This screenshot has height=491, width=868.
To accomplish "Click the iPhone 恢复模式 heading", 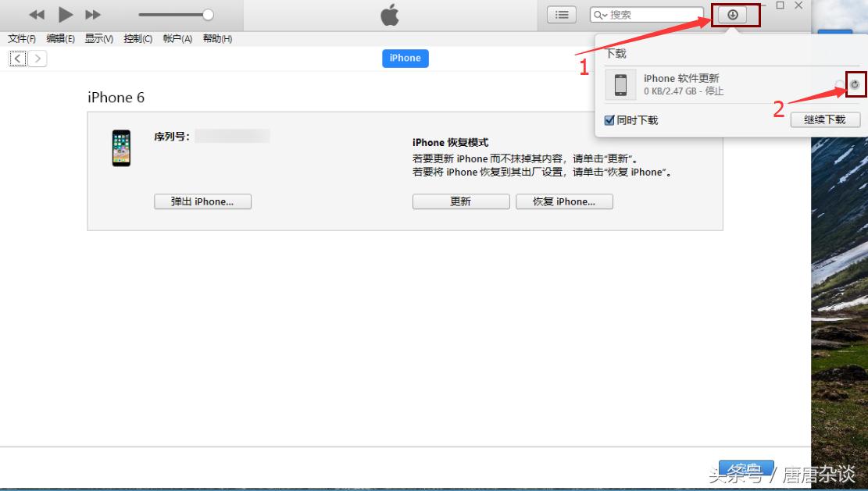I will (451, 143).
